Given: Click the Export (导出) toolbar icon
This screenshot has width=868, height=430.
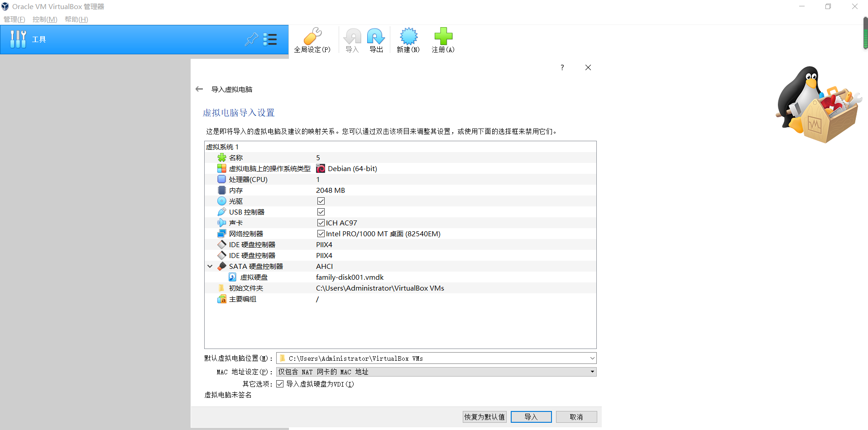Looking at the screenshot, I should click(x=376, y=36).
